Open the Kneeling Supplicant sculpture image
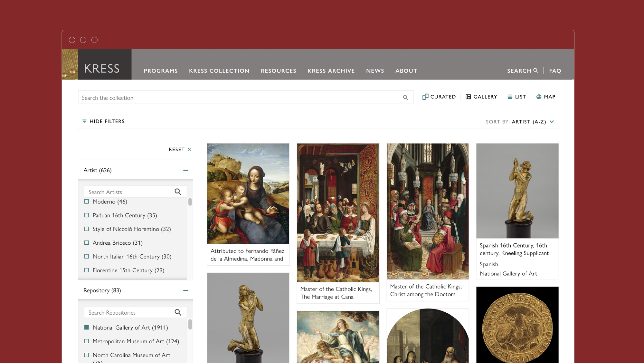Image resolution: width=644 pixels, height=363 pixels. tap(517, 191)
